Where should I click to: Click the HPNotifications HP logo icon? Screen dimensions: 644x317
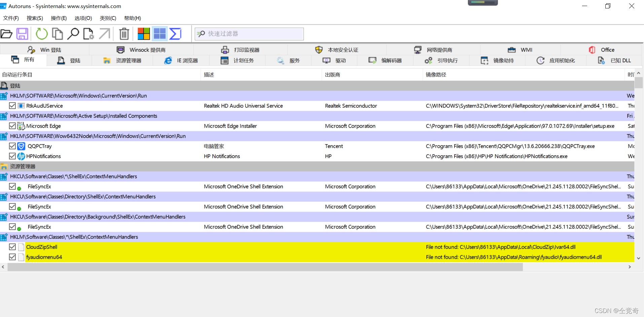21,156
